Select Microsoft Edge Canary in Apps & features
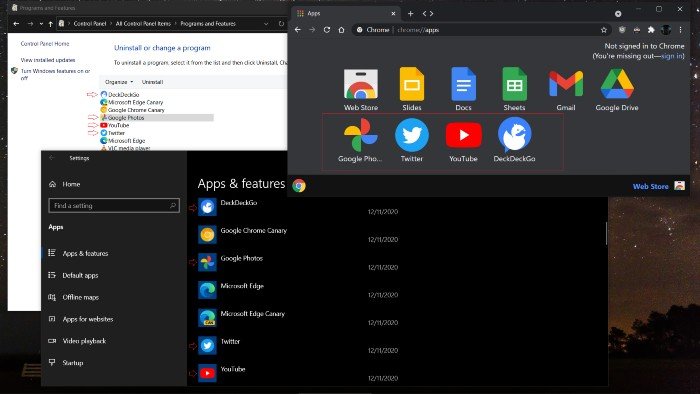 pyautogui.click(x=299, y=318)
